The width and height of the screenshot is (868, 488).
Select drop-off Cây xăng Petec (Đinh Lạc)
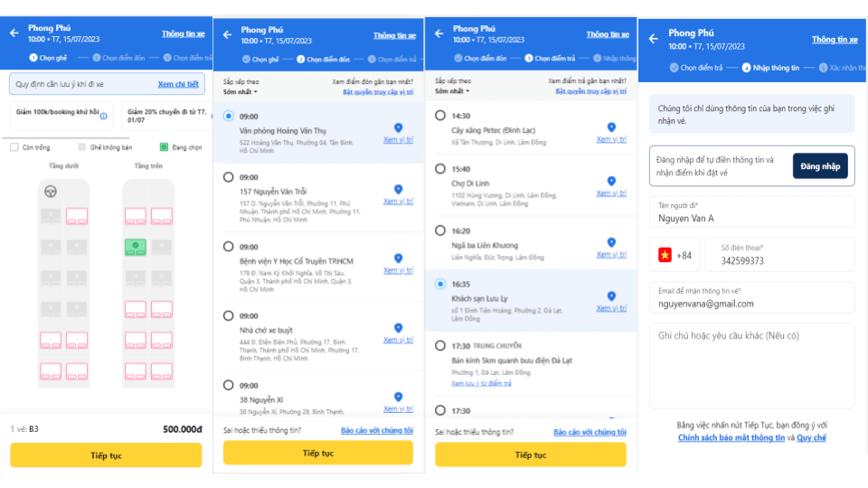click(440, 115)
